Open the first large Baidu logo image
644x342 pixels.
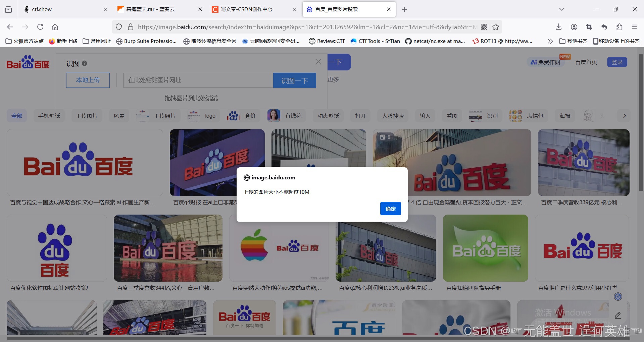85,163
